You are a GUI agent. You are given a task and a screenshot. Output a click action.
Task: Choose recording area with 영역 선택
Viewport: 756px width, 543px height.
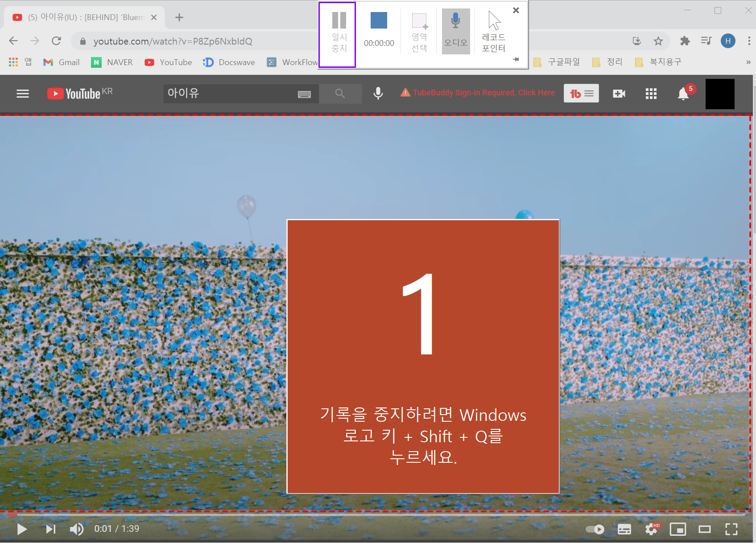coord(419,33)
